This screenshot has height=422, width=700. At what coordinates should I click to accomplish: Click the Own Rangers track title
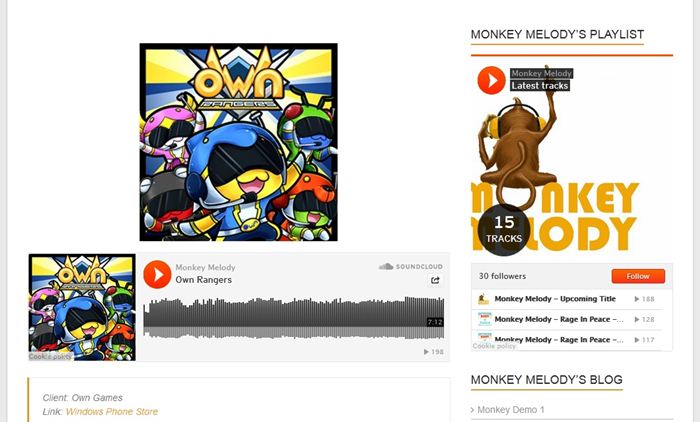click(204, 280)
